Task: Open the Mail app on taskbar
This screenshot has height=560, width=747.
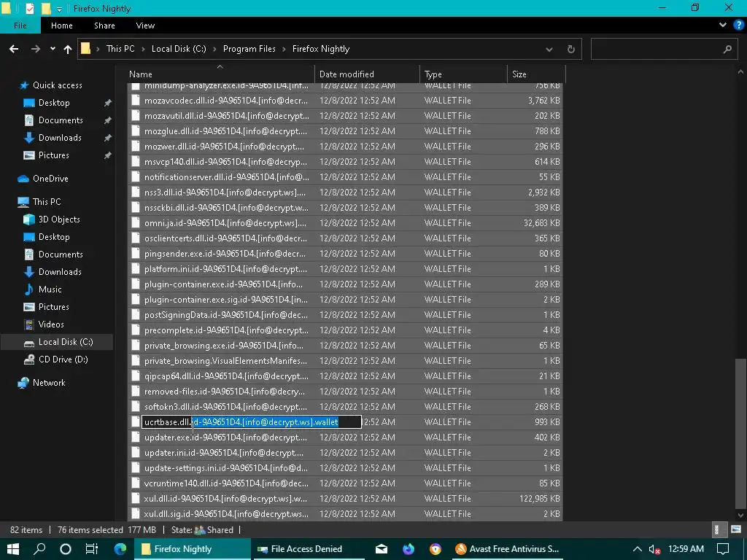Action: pos(382,549)
